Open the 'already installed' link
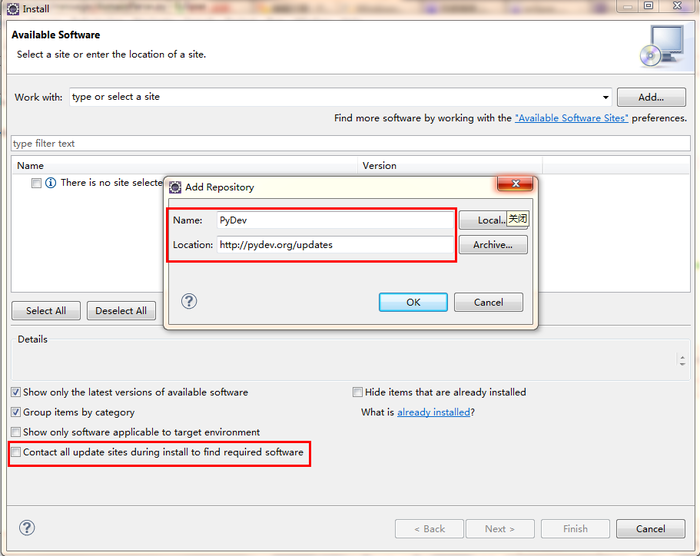Image resolution: width=700 pixels, height=556 pixels. coord(433,412)
